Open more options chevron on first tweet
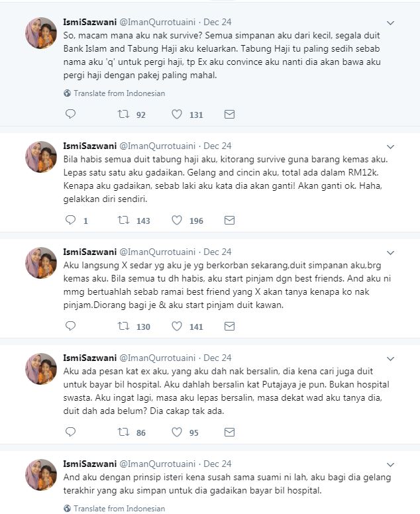 (391, 23)
